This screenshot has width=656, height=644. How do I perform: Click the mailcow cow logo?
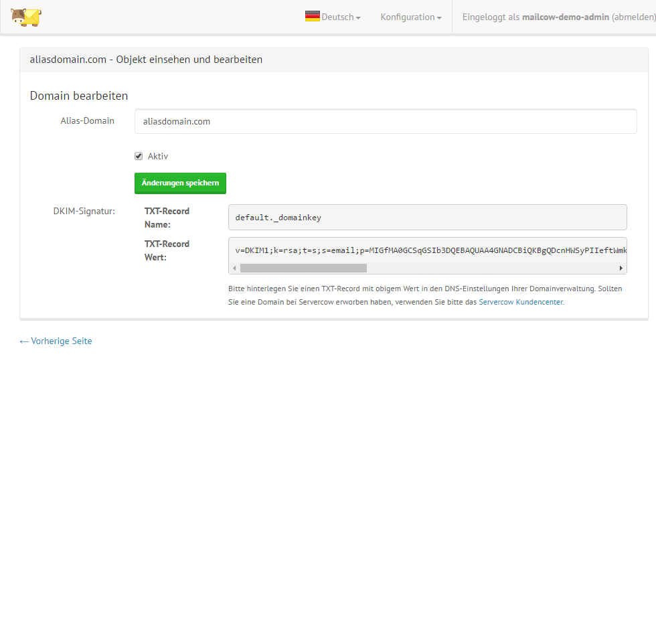click(26, 17)
